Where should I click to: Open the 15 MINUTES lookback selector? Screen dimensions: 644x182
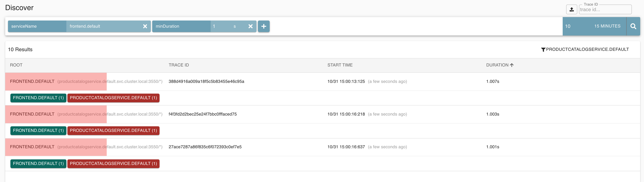(x=607, y=26)
